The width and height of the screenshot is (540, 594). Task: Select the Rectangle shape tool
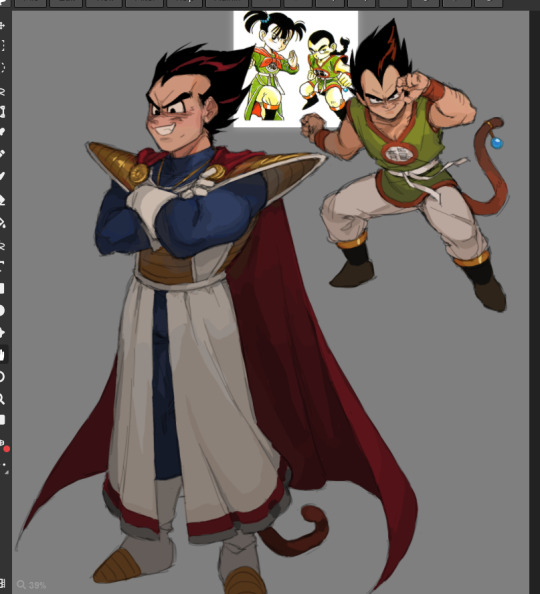[x=2, y=288]
